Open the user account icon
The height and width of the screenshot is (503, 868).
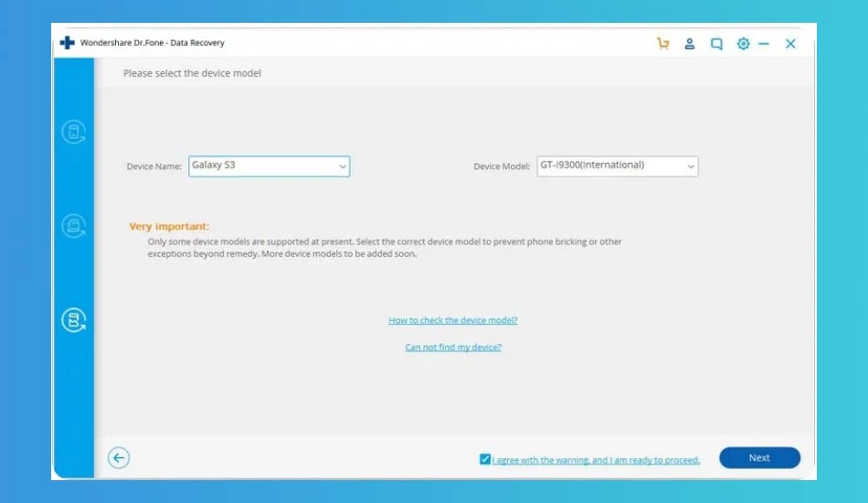coord(689,43)
